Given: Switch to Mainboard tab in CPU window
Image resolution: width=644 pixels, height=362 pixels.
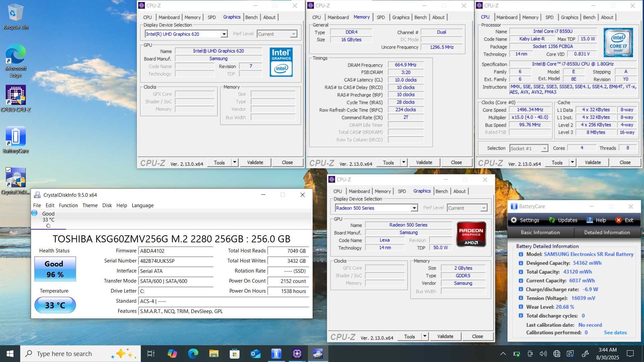Looking at the screenshot, I should click(x=507, y=17).
